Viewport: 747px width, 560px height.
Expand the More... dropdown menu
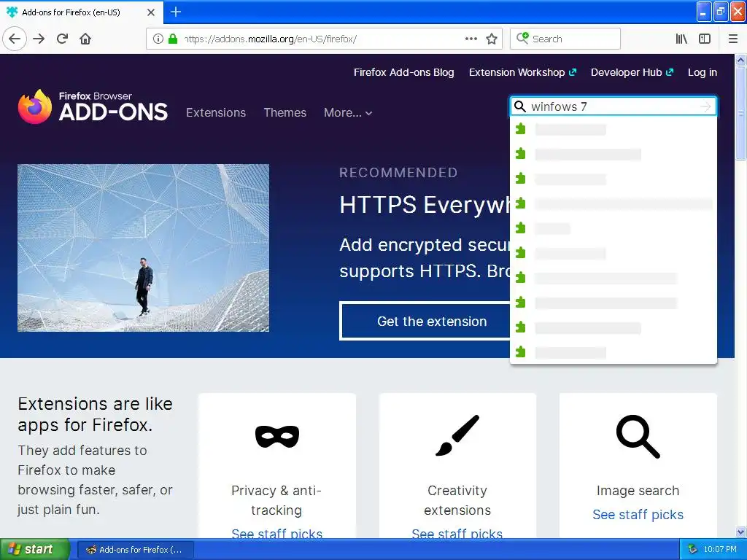point(348,113)
